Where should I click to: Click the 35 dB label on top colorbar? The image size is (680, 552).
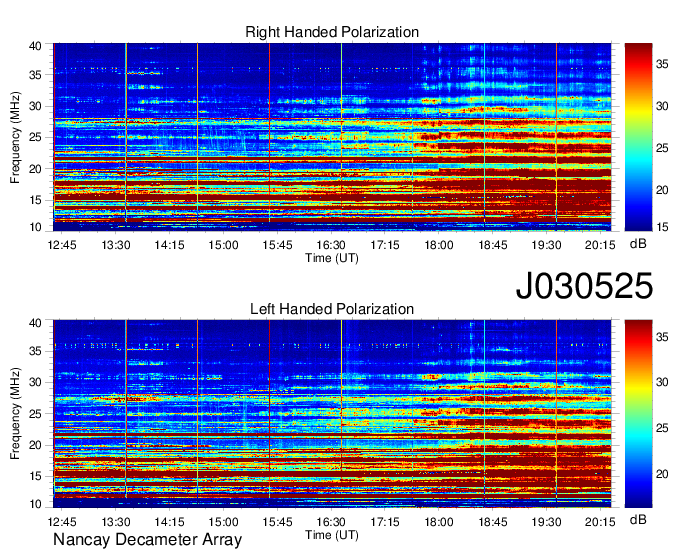point(662,65)
